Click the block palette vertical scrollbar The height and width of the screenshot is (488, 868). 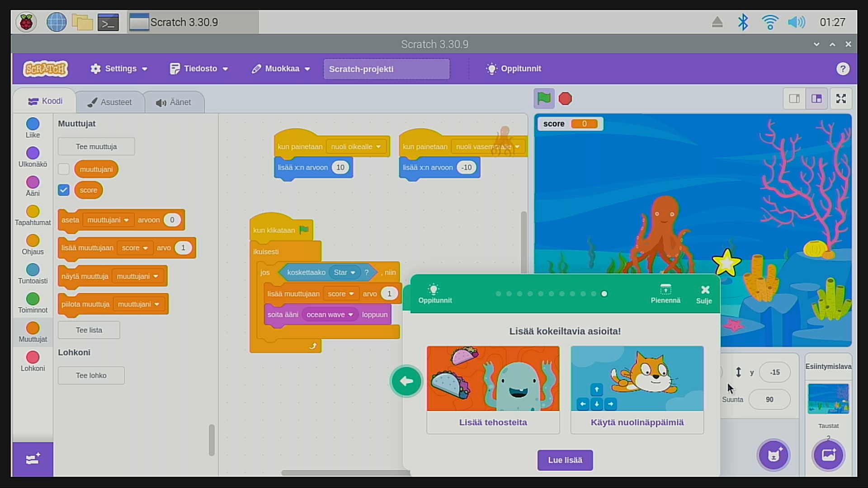[x=212, y=440]
